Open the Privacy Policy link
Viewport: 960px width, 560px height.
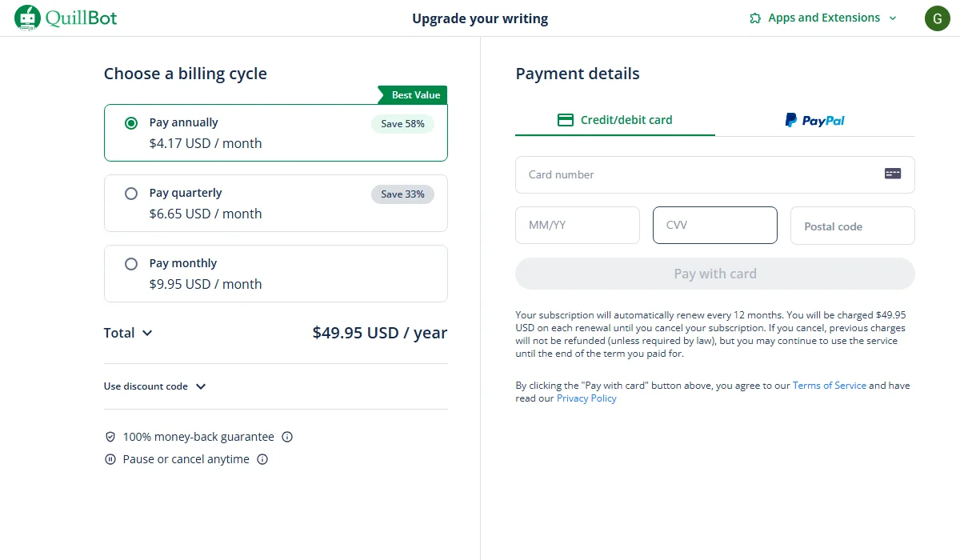point(586,398)
